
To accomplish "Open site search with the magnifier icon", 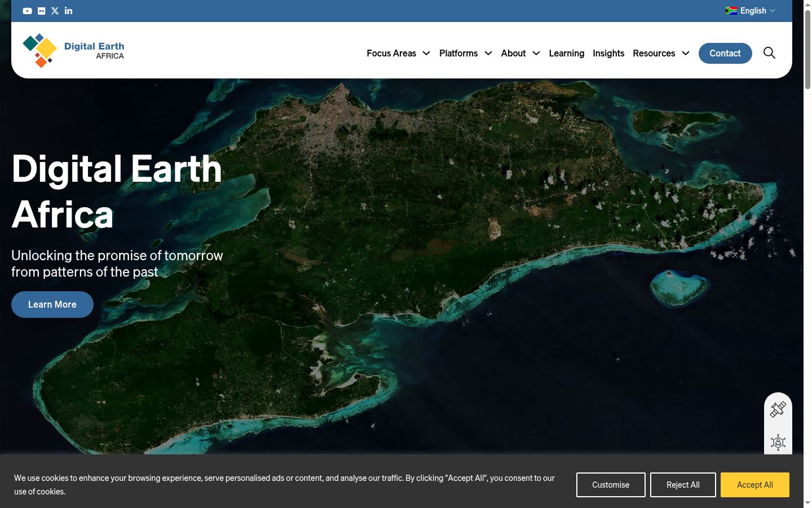I will point(769,53).
